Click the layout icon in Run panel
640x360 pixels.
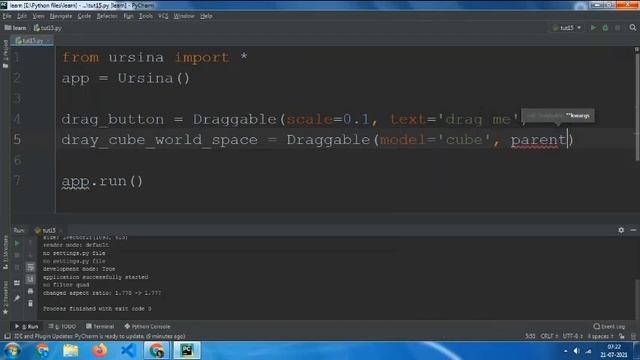17,283
